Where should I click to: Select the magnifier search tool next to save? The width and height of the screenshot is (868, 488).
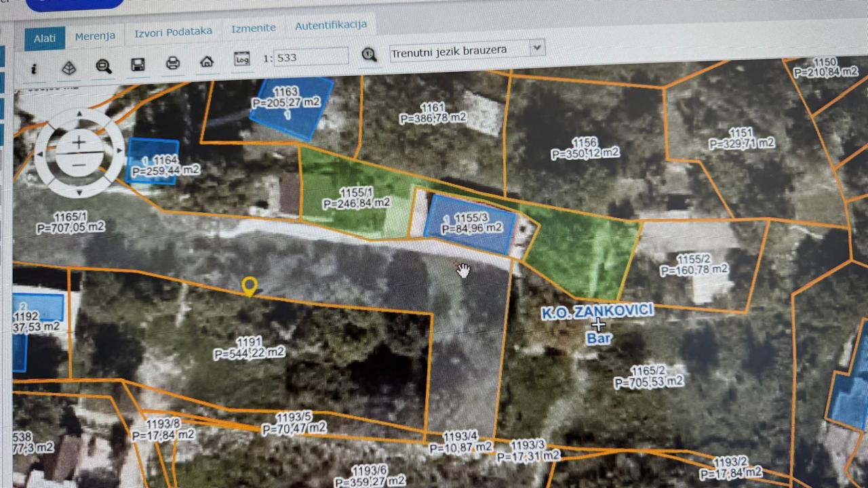(x=104, y=66)
